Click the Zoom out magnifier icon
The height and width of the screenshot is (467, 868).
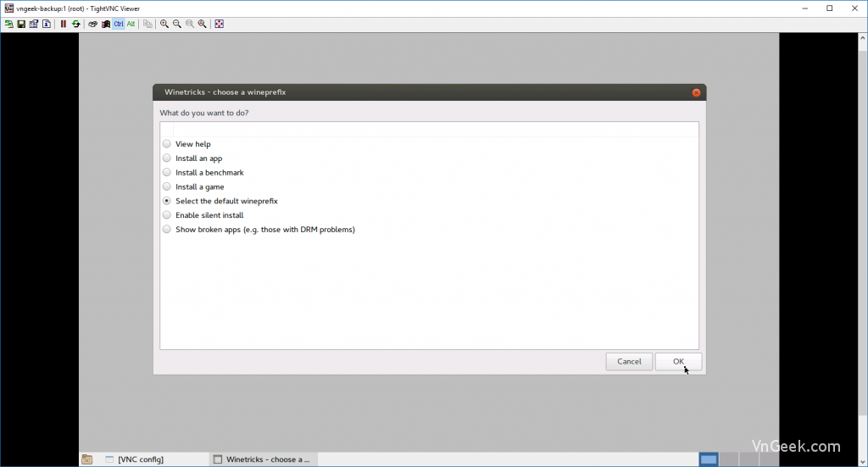pyautogui.click(x=177, y=24)
